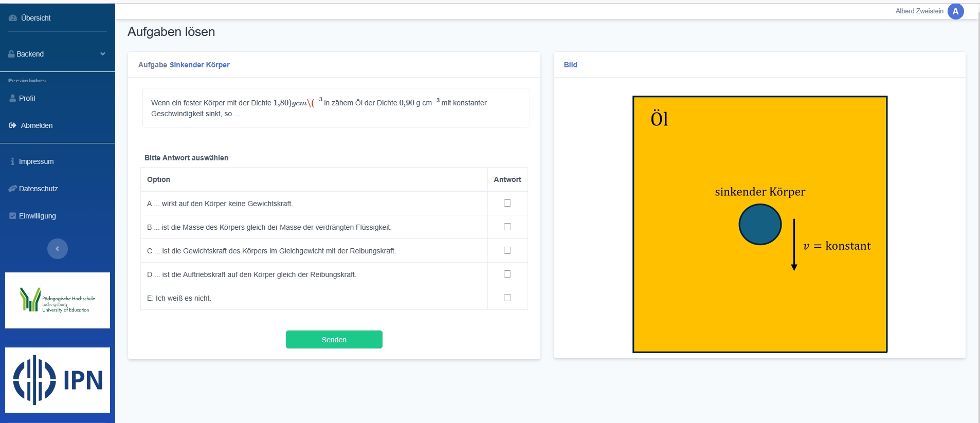
Task: Click the Abmelden sign-out icon
Action: (x=13, y=125)
